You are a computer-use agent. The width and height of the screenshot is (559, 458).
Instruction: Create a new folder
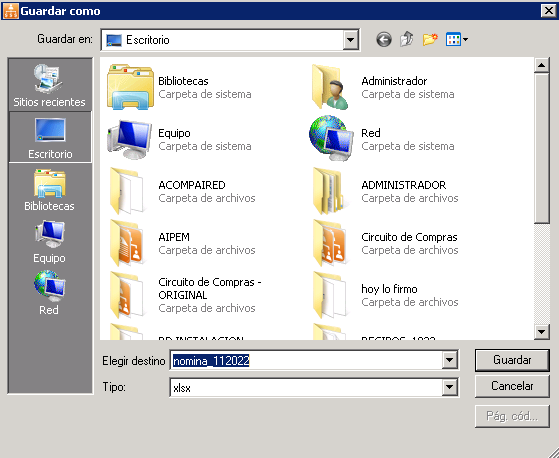point(430,39)
